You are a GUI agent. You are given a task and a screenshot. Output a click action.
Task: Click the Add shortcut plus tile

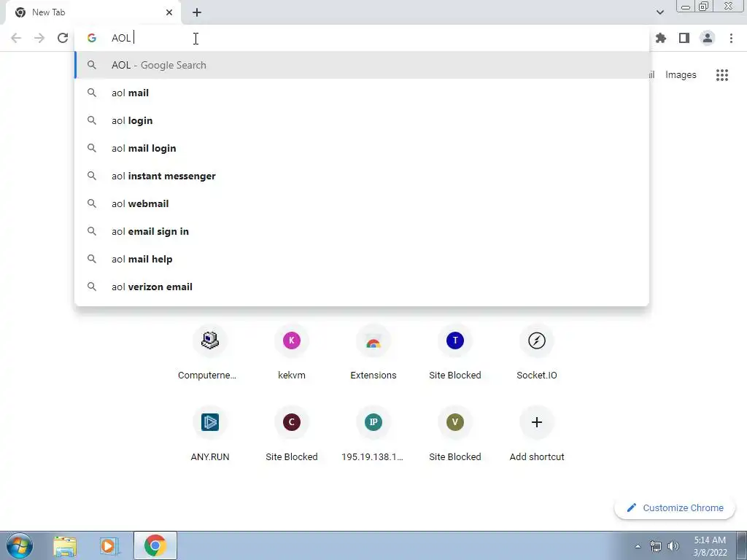[536, 435]
